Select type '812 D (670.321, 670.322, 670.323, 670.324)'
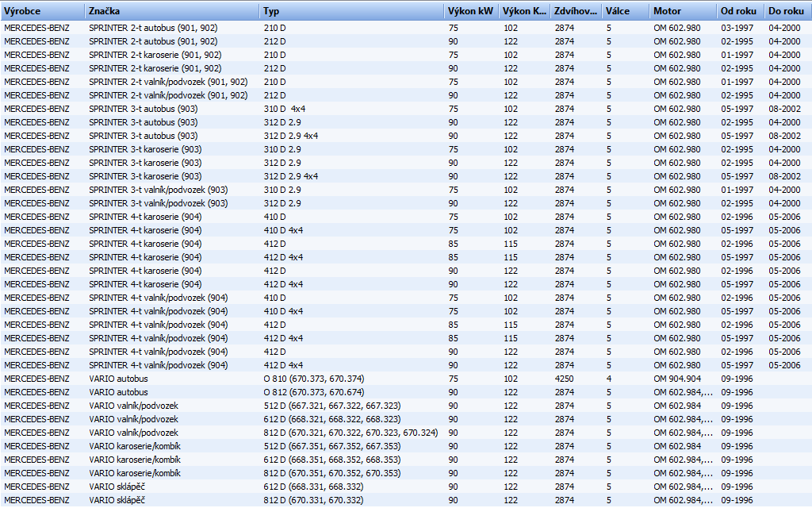The height and width of the screenshot is (508, 812). click(x=350, y=433)
